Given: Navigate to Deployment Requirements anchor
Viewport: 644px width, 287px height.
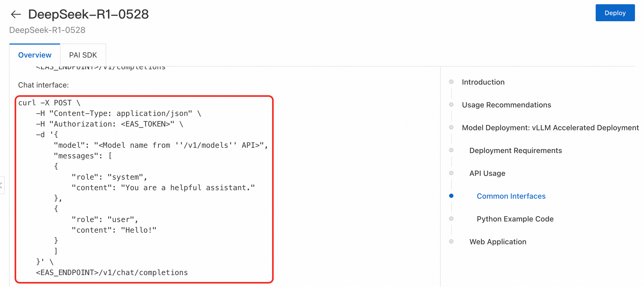Looking at the screenshot, I should click(515, 150).
